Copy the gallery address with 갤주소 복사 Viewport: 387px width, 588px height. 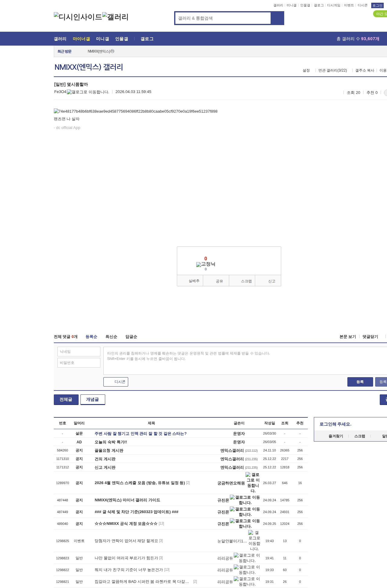pyautogui.click(x=365, y=70)
